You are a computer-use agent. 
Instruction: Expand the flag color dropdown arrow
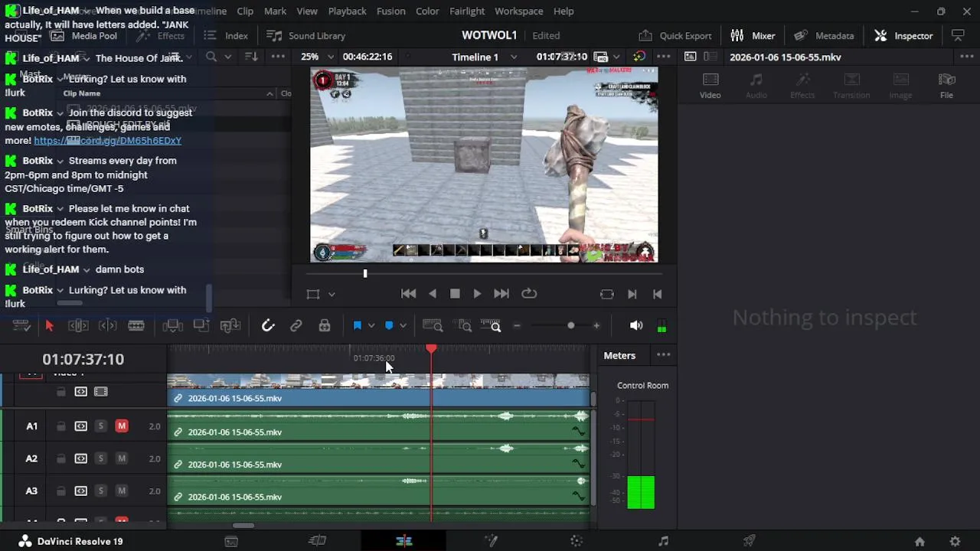click(x=371, y=326)
